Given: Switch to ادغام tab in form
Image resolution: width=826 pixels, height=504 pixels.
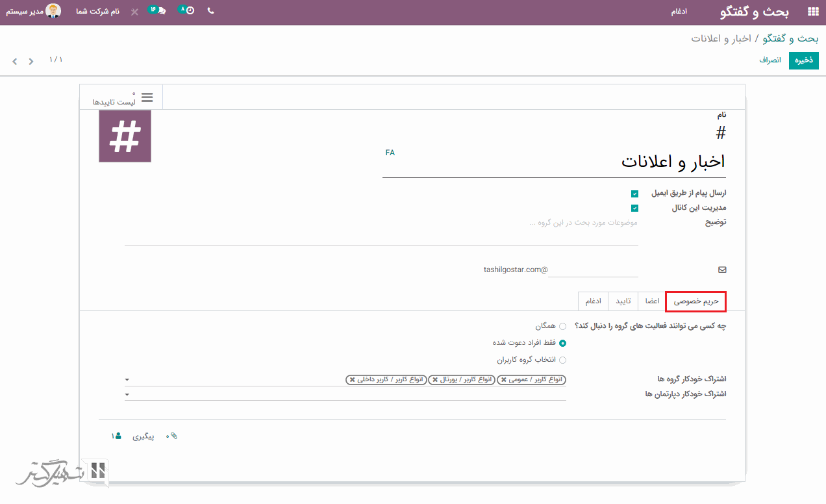Looking at the screenshot, I should [593, 301].
